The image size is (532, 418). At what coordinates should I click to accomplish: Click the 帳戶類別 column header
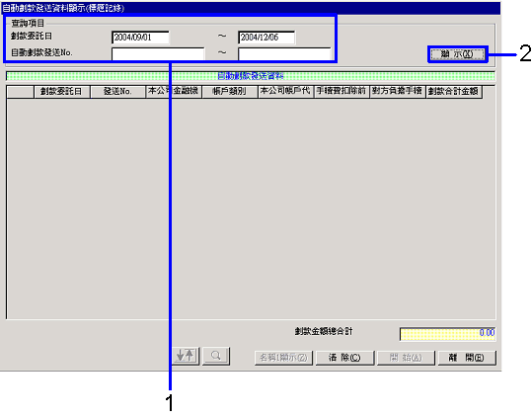(x=230, y=92)
